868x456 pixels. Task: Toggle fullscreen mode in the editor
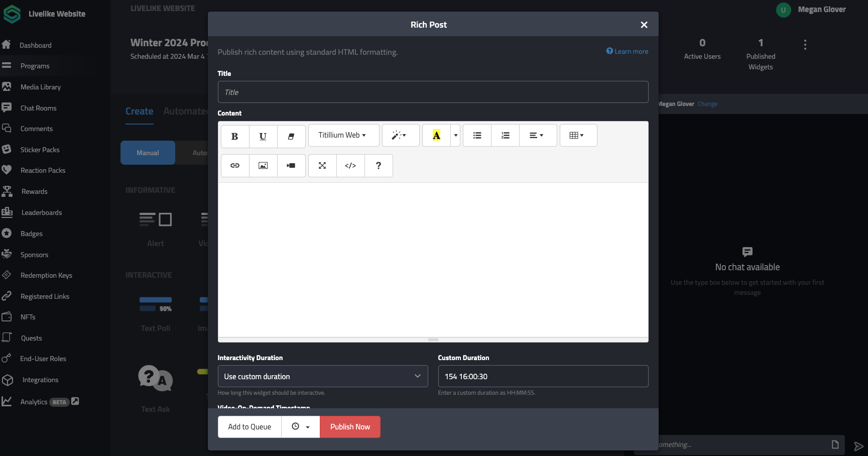pyautogui.click(x=322, y=166)
